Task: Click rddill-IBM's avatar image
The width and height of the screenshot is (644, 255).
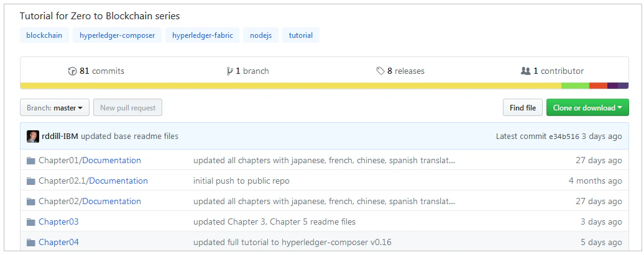Action: [x=33, y=136]
